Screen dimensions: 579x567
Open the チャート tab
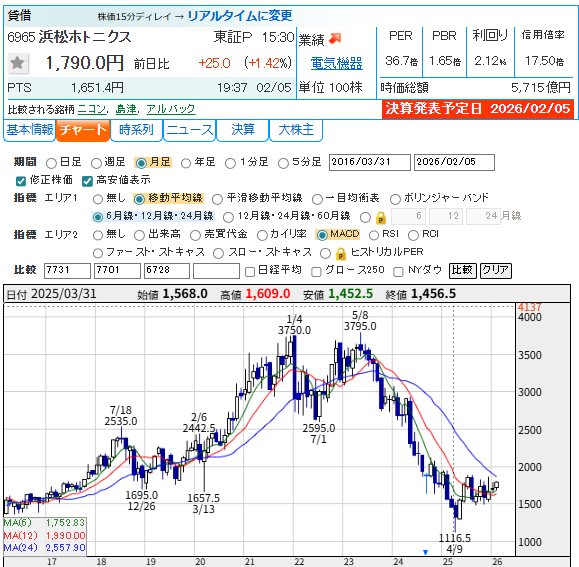pos(83,130)
